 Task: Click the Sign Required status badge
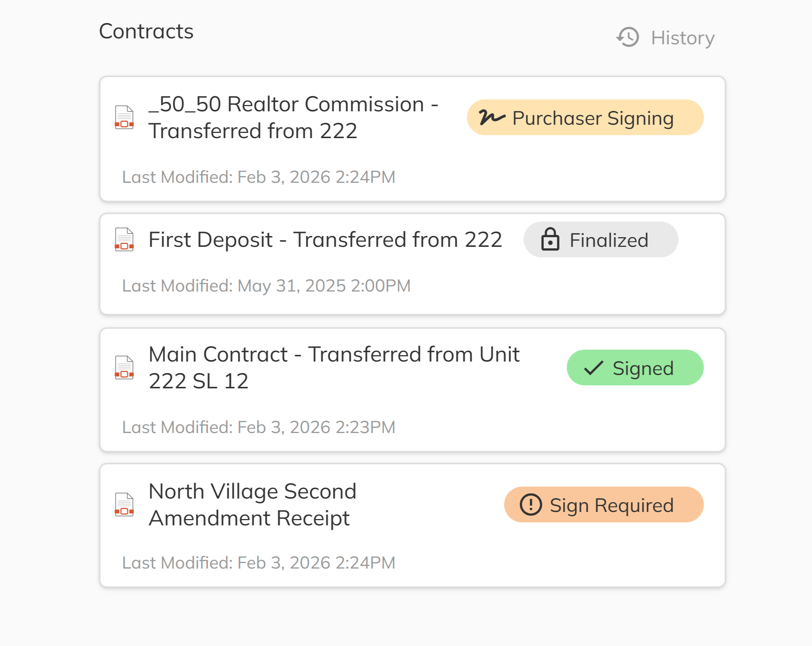click(604, 505)
